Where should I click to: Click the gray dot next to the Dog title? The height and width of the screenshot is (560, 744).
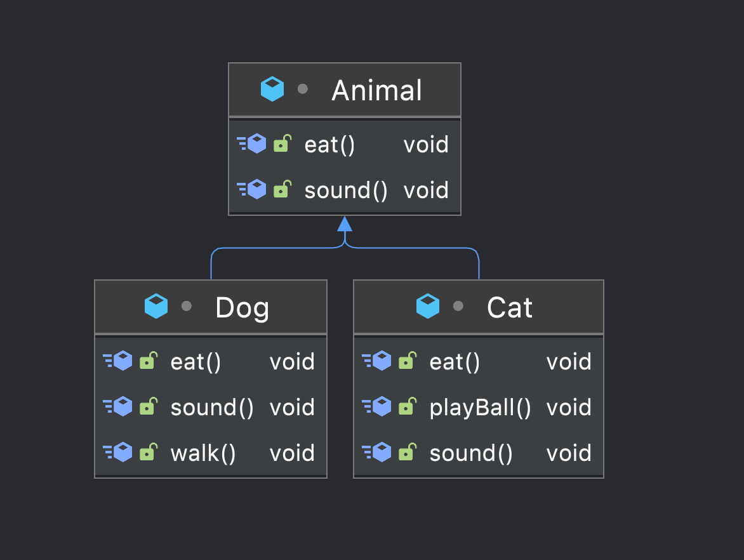(x=186, y=307)
